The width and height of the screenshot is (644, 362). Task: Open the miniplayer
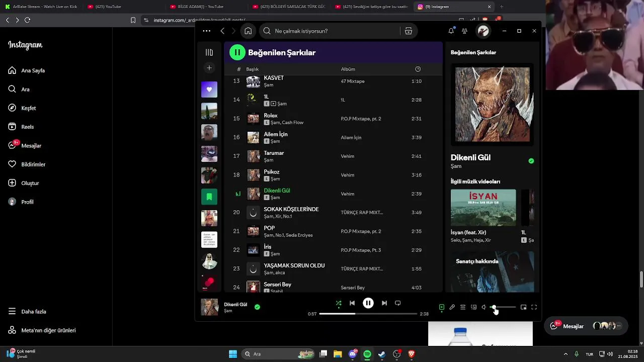point(524,307)
